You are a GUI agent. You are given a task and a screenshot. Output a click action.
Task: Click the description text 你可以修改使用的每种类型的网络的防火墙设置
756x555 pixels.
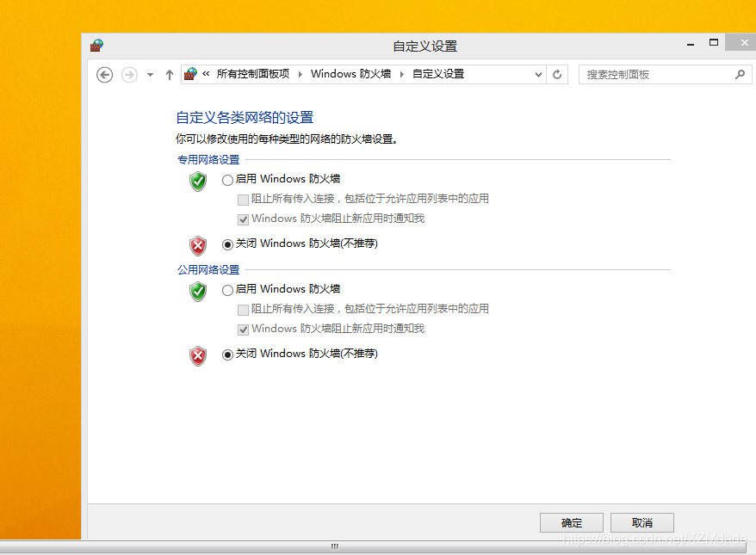(x=287, y=139)
